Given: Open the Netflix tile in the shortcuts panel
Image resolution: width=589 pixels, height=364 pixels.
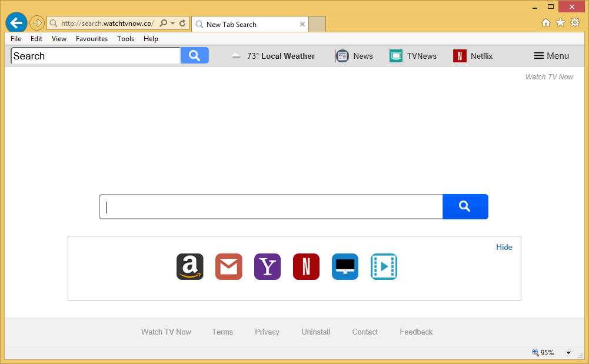Looking at the screenshot, I should pyautogui.click(x=306, y=267).
